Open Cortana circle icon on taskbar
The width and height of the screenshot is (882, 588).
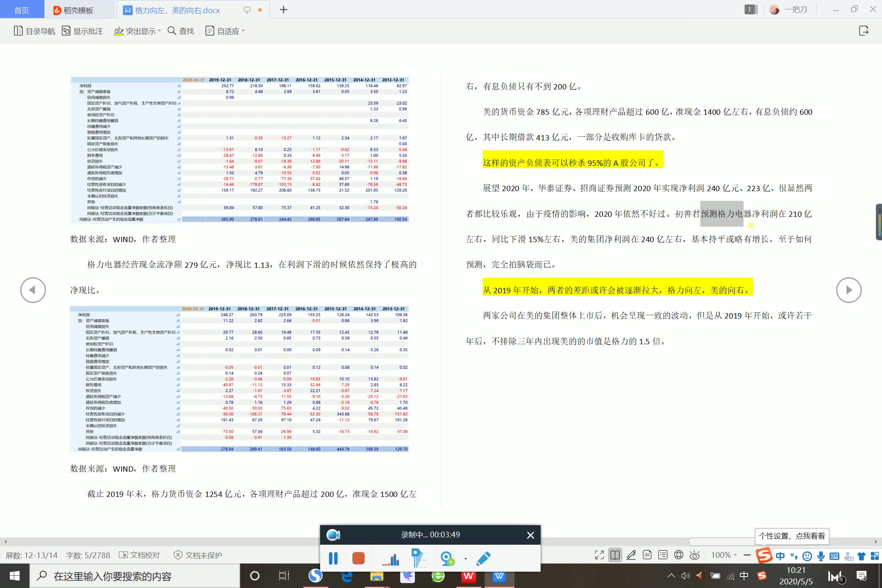click(255, 576)
